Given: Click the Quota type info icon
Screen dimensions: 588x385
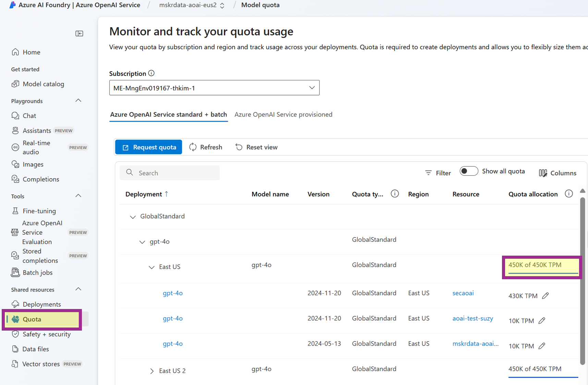Looking at the screenshot, I should tap(395, 194).
